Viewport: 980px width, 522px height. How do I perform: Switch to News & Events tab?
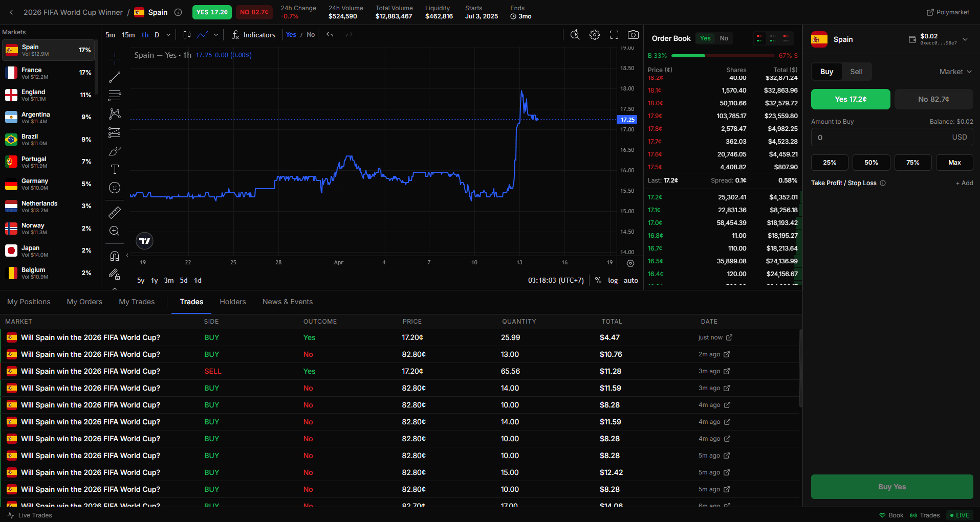coord(288,302)
